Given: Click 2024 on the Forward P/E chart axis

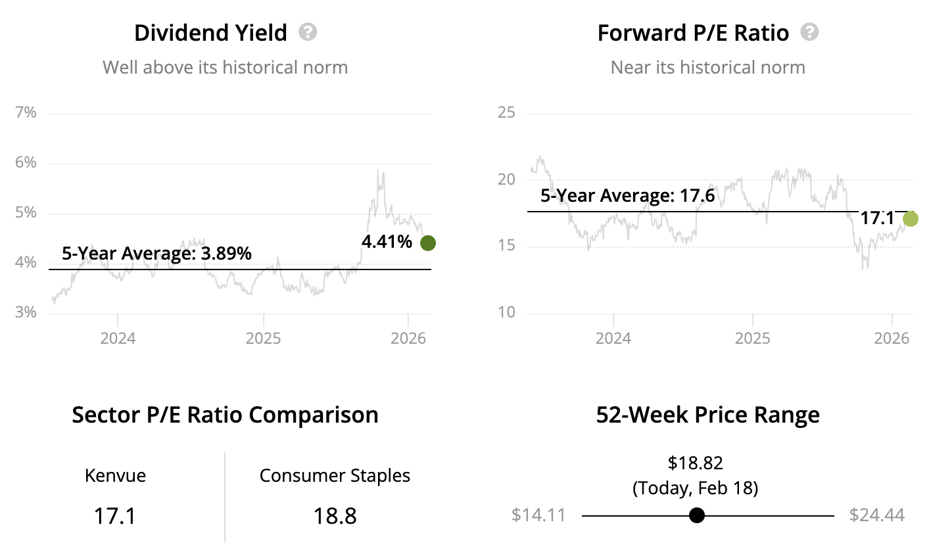Looking at the screenshot, I should point(613,338).
